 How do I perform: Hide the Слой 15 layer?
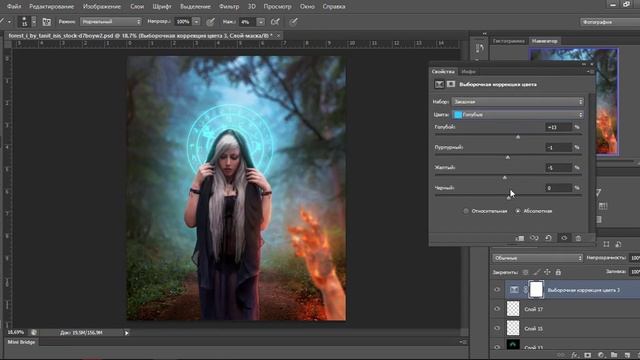tap(497, 328)
